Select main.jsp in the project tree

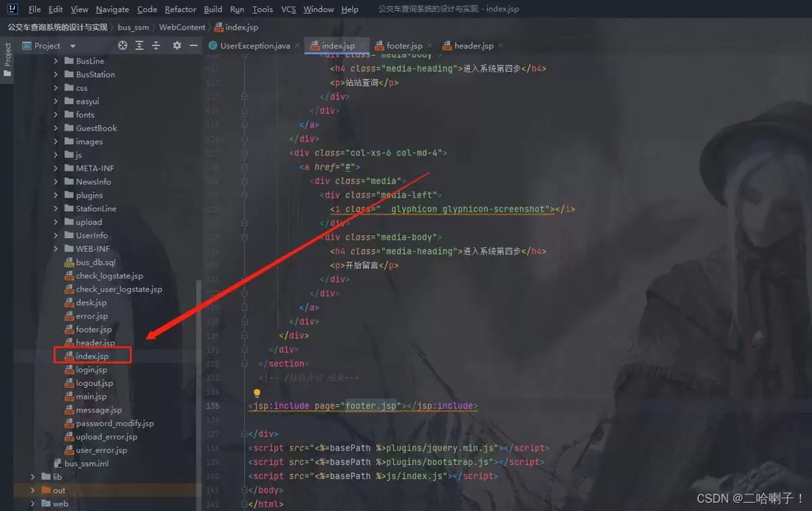[x=91, y=397]
